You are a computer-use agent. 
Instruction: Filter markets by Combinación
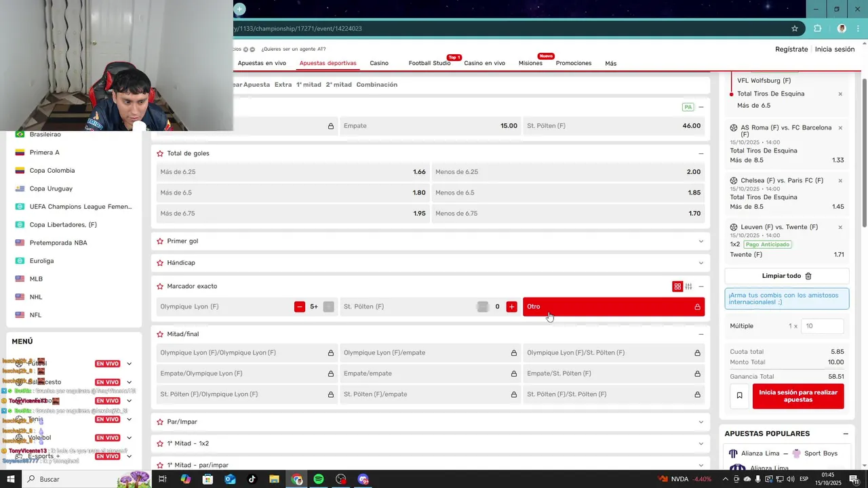[377, 85]
